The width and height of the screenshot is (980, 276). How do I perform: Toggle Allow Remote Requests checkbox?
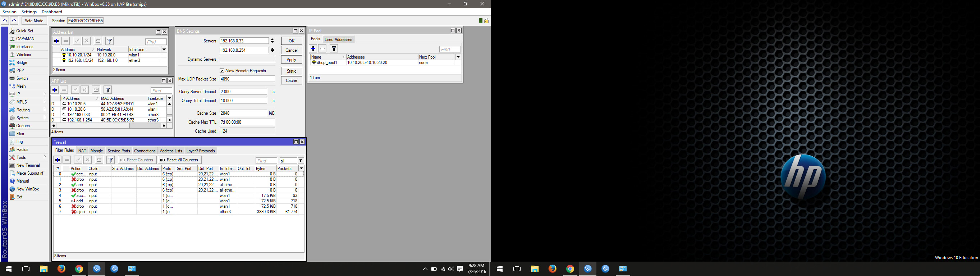point(222,71)
